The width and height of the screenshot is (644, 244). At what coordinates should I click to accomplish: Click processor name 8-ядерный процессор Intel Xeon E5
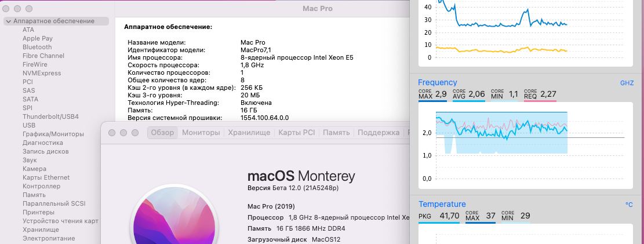297,57
